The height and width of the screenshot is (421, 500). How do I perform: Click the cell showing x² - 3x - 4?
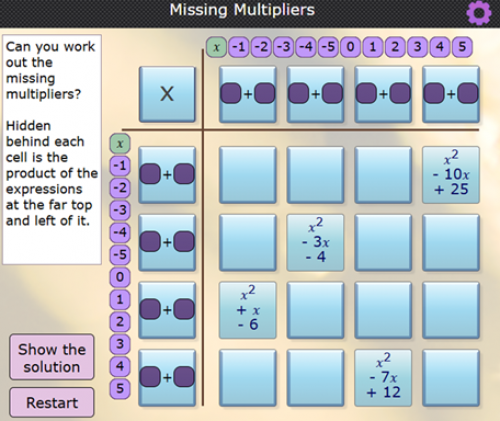click(x=315, y=243)
